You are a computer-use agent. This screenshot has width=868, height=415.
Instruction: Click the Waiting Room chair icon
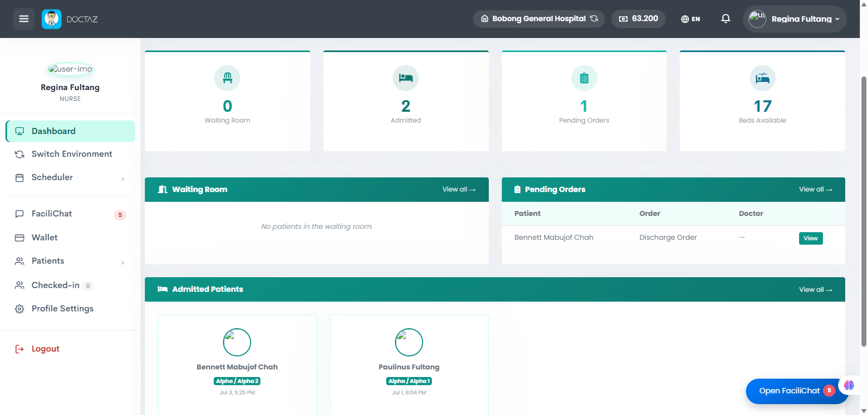pyautogui.click(x=227, y=78)
